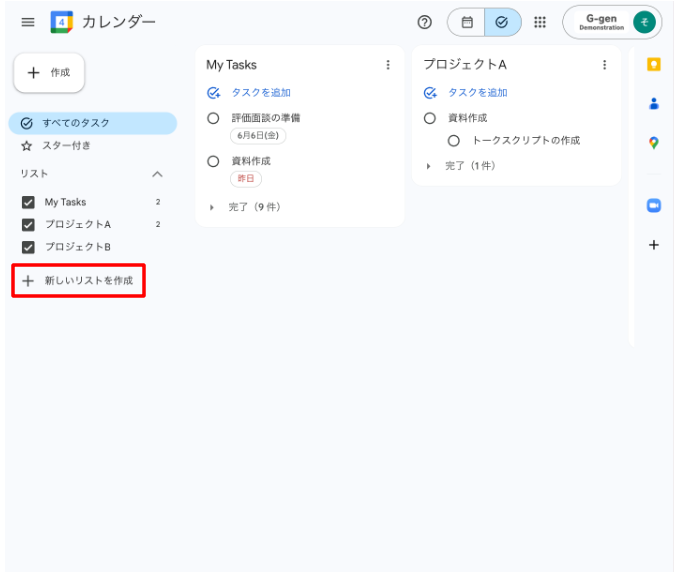This screenshot has width=674, height=572.
Task: Open the Google apps grid
Action: point(540,22)
